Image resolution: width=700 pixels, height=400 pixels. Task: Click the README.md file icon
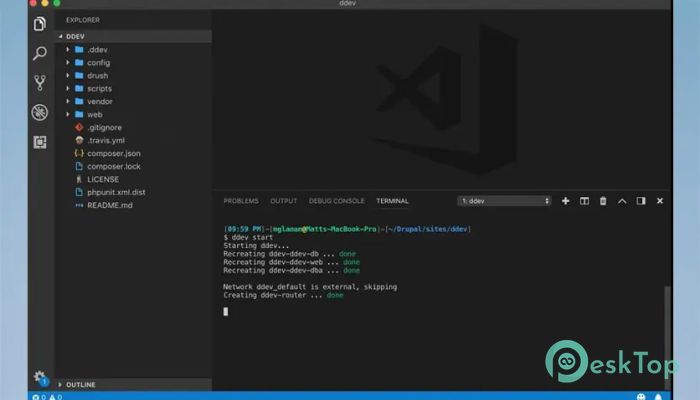tap(79, 205)
